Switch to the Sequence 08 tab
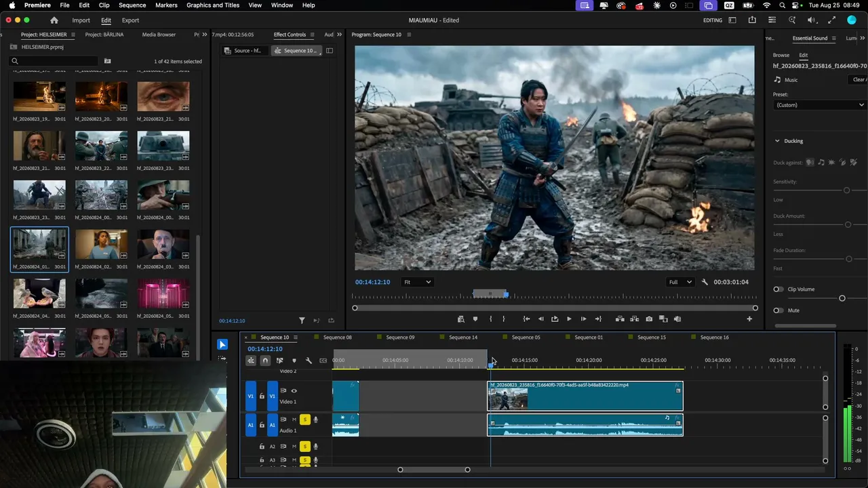Viewport: 868px width, 488px height. tap(337, 338)
